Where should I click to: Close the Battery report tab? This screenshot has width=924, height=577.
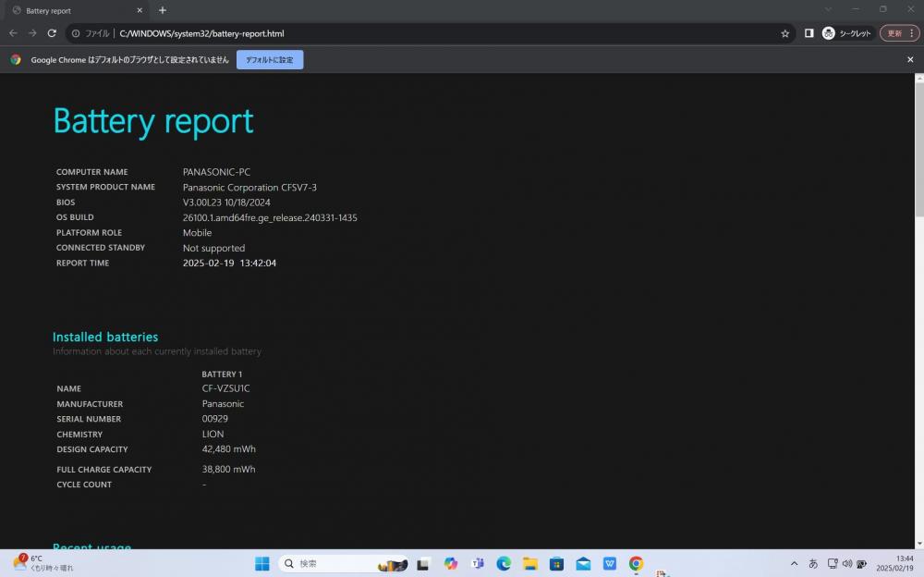click(x=140, y=10)
